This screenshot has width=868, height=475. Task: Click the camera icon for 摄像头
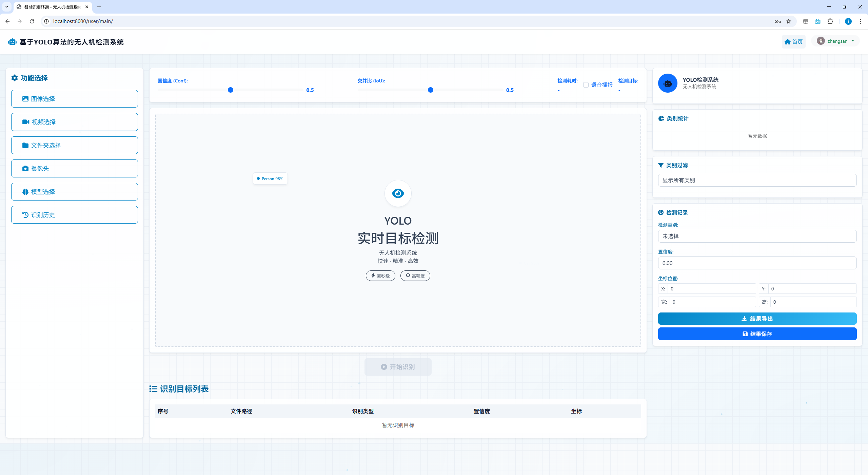pos(25,169)
